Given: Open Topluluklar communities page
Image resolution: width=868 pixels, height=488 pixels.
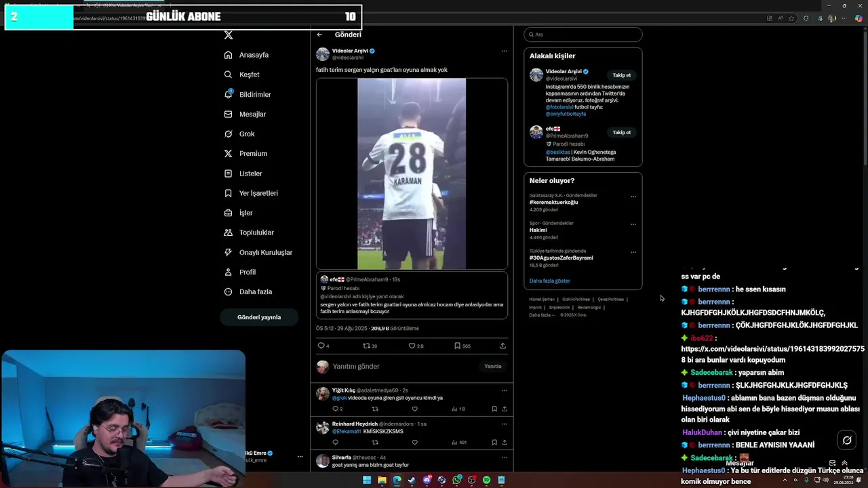Looking at the screenshot, I should [x=249, y=232].
